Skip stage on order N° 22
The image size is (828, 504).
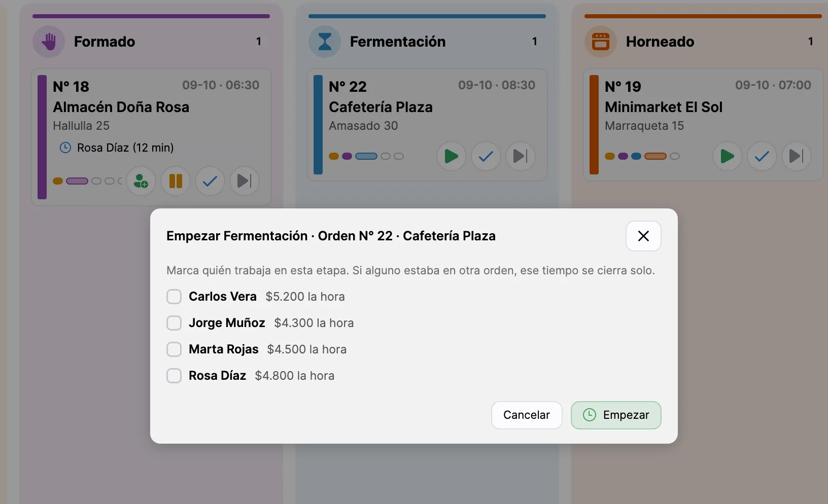tap(521, 156)
